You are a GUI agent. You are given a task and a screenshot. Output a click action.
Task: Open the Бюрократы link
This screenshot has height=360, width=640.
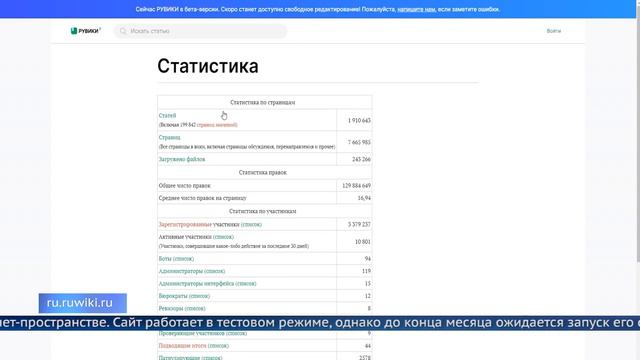tap(173, 296)
